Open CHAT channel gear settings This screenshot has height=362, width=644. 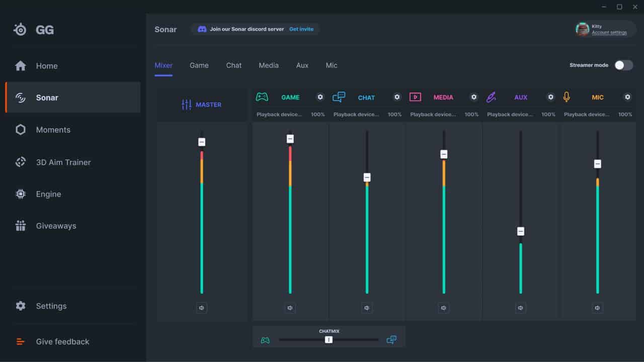pyautogui.click(x=397, y=97)
